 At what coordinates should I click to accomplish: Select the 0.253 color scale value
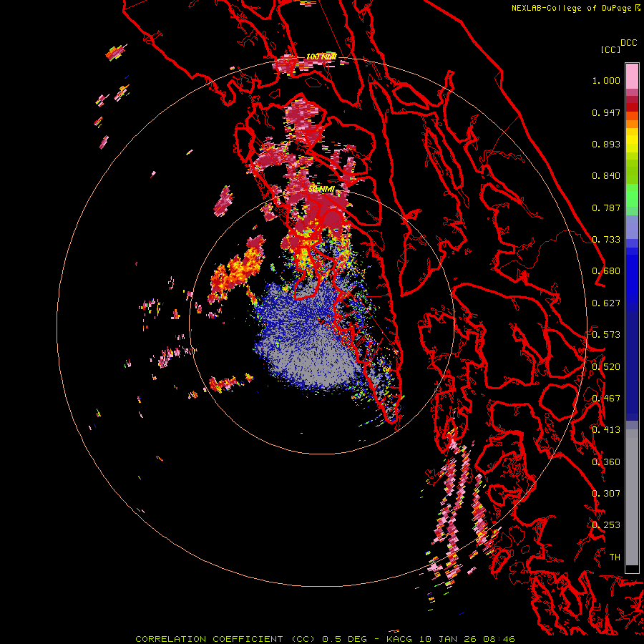(606, 525)
